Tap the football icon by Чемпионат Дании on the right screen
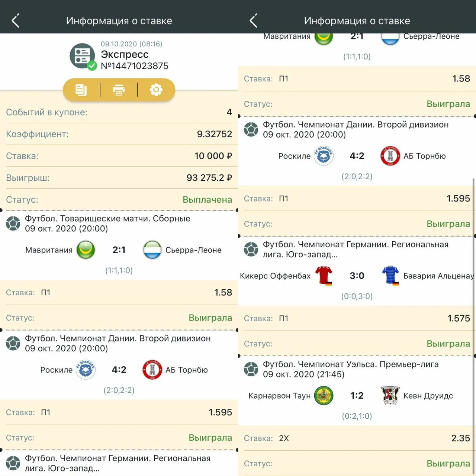476x476 pixels. 251,129
